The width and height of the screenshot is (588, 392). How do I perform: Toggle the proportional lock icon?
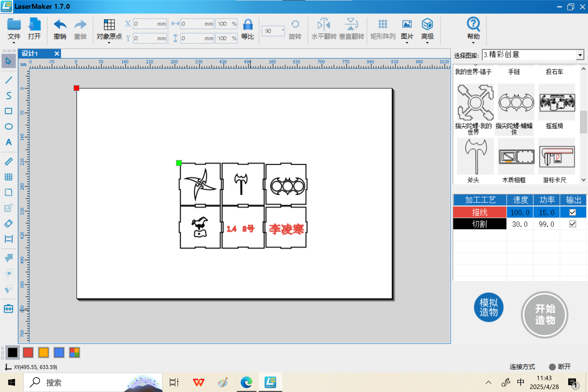(x=248, y=25)
